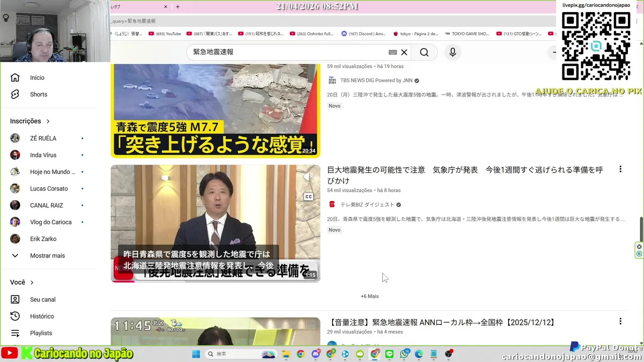Open WhatsApp from the taskbar

(404, 354)
